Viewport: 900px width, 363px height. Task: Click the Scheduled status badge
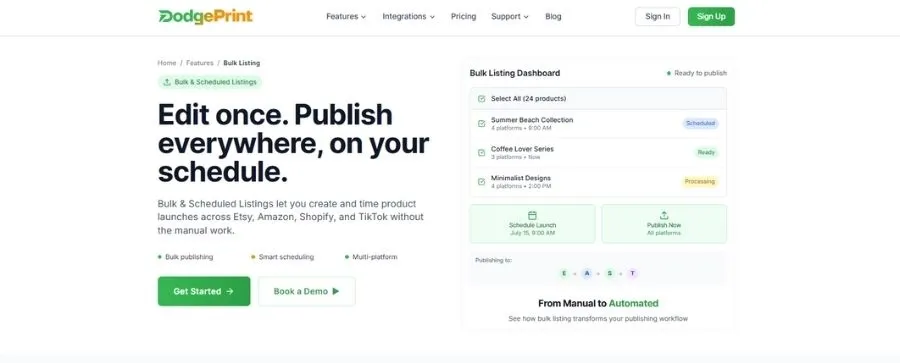coord(700,123)
